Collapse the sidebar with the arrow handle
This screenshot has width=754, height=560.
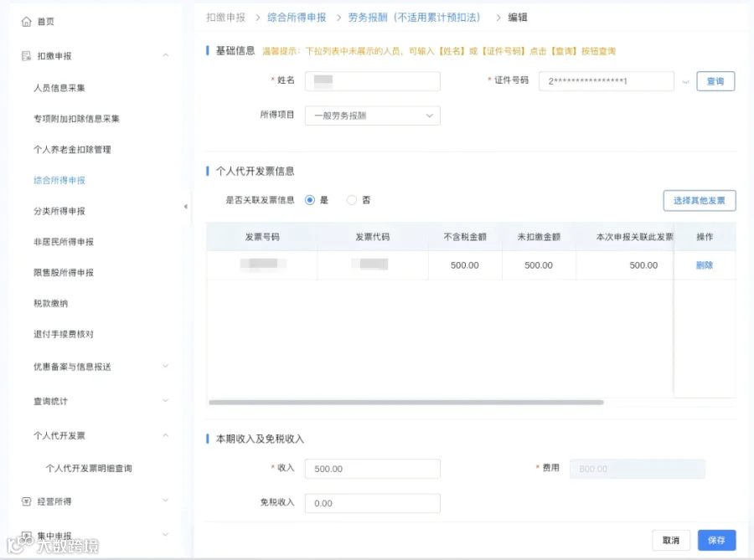pyautogui.click(x=186, y=207)
